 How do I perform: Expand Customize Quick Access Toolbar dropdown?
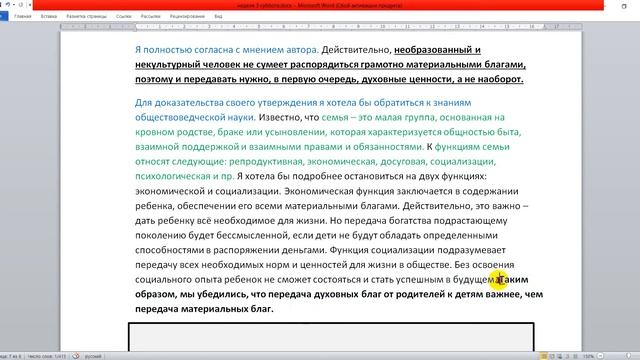(30, 5)
